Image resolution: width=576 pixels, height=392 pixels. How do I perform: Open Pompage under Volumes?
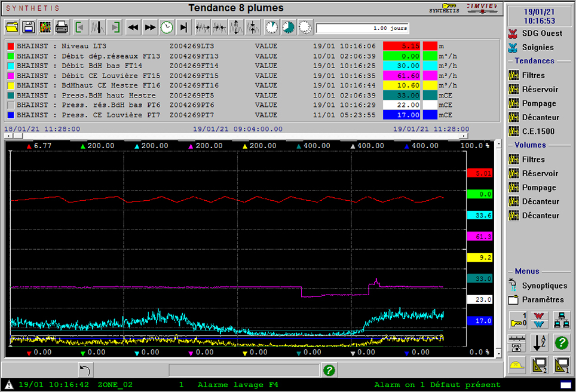click(x=538, y=188)
